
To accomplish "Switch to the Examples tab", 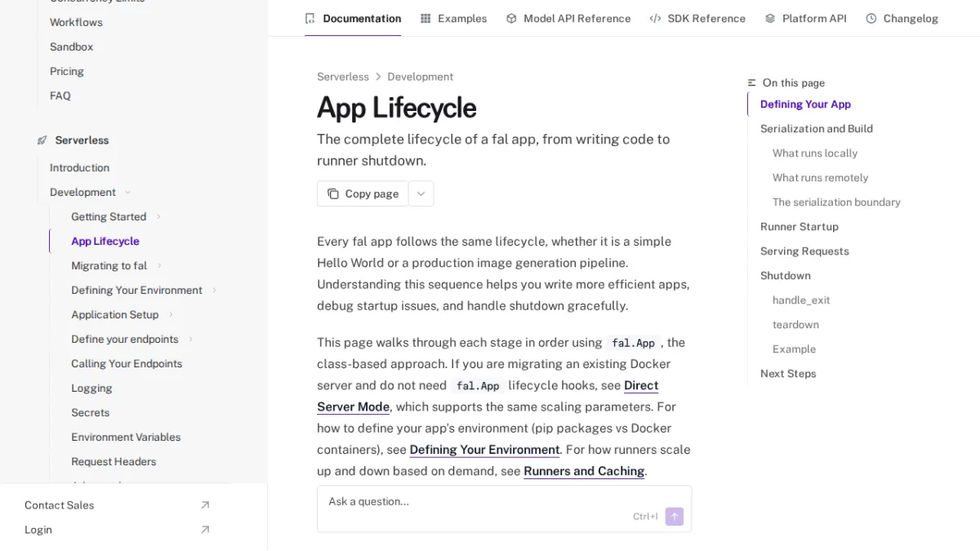I will click(453, 18).
